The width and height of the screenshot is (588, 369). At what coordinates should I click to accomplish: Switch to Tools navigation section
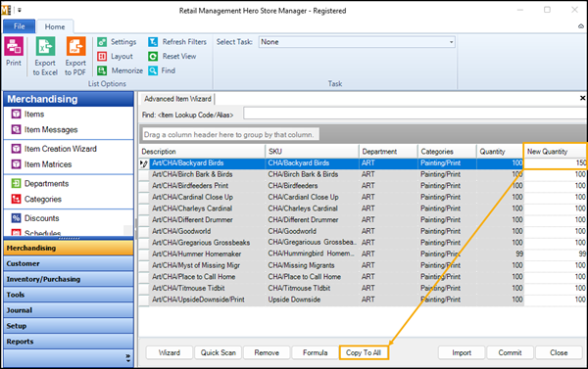69,295
